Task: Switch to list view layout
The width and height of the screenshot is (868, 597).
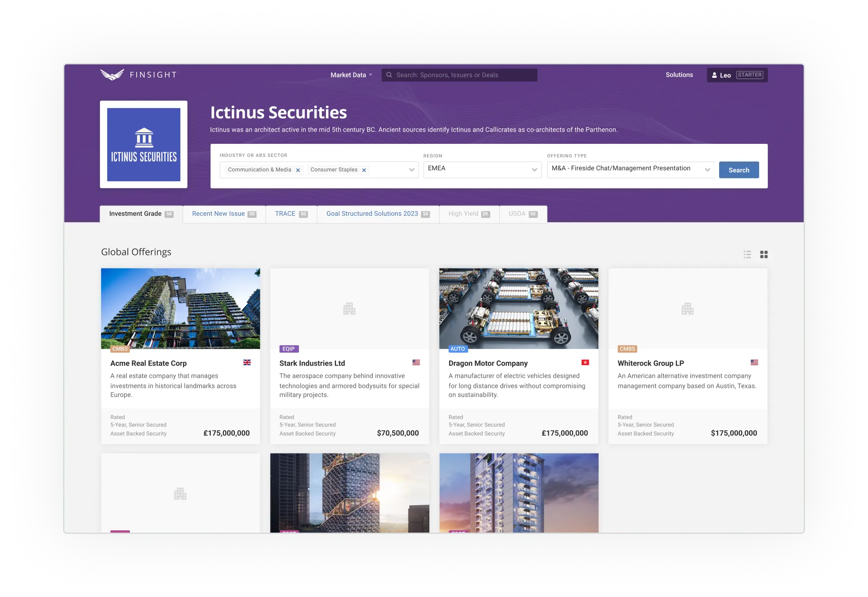Action: 747,255
